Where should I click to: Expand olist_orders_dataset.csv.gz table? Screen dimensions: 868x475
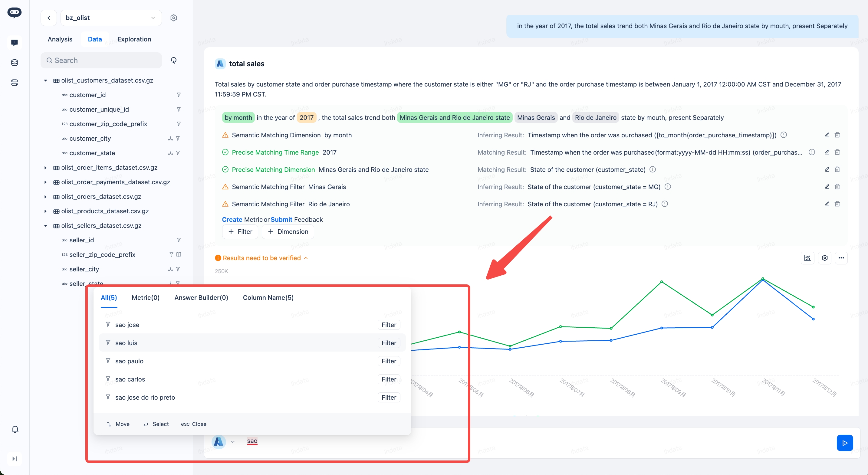(x=45, y=197)
